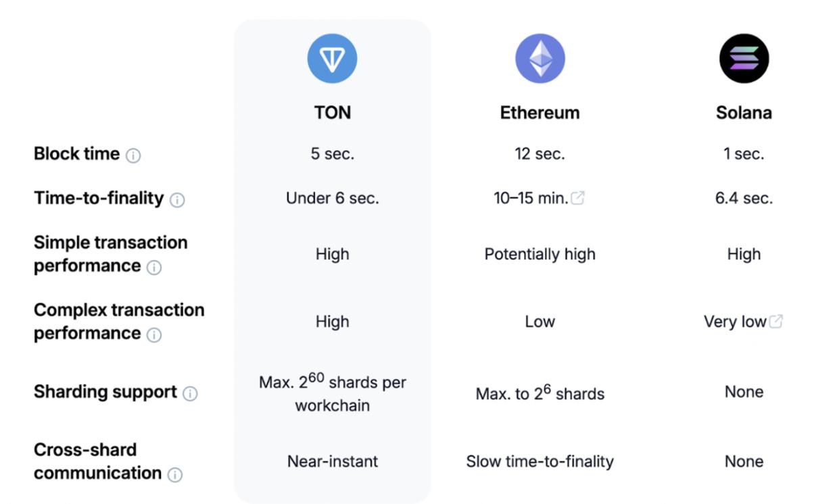Click the info icon beside Block time
Image resolution: width=837 pixels, height=504 pixels.
pos(133,155)
